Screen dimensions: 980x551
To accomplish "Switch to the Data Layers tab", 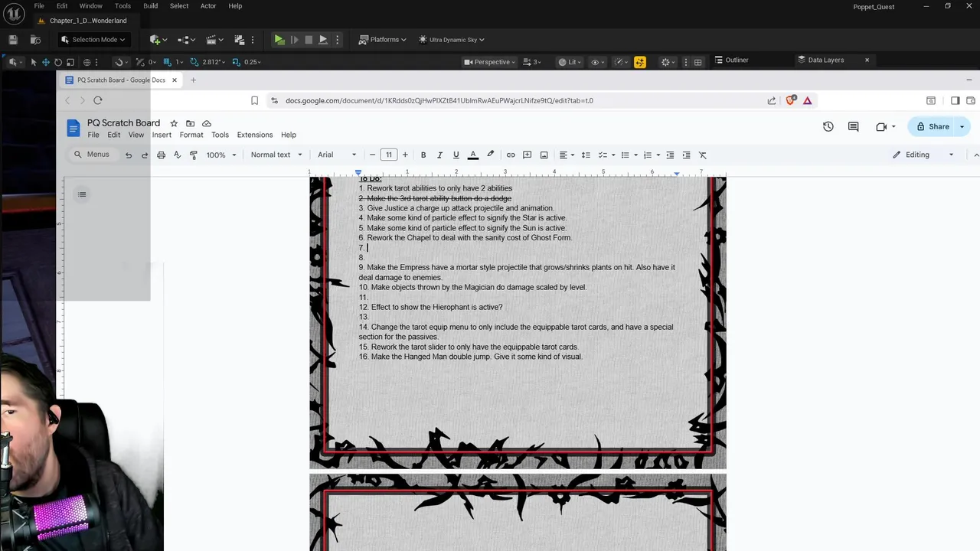I will [825, 60].
